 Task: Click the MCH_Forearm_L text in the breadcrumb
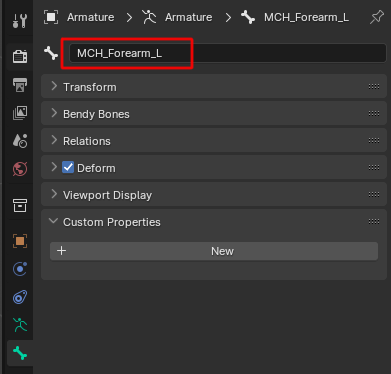tap(306, 17)
